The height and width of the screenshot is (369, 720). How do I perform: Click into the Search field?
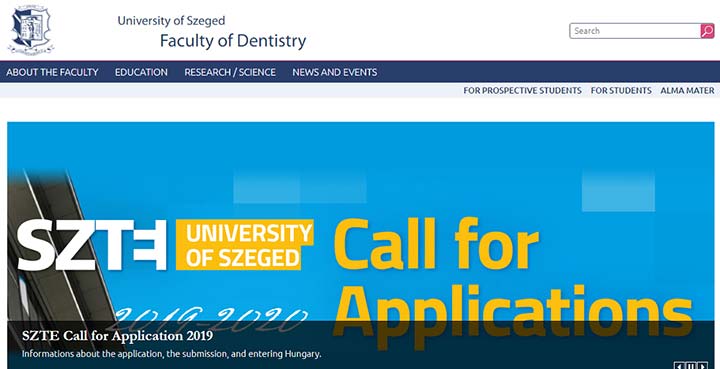click(635, 31)
